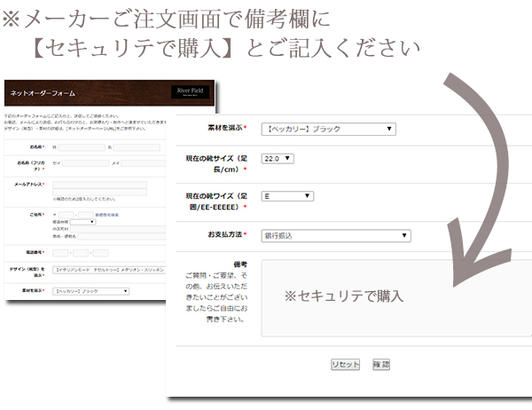This screenshot has height=410, width=532.
Task: Open the 素材を選ぶ dropdown in large form
Action: (x=329, y=129)
